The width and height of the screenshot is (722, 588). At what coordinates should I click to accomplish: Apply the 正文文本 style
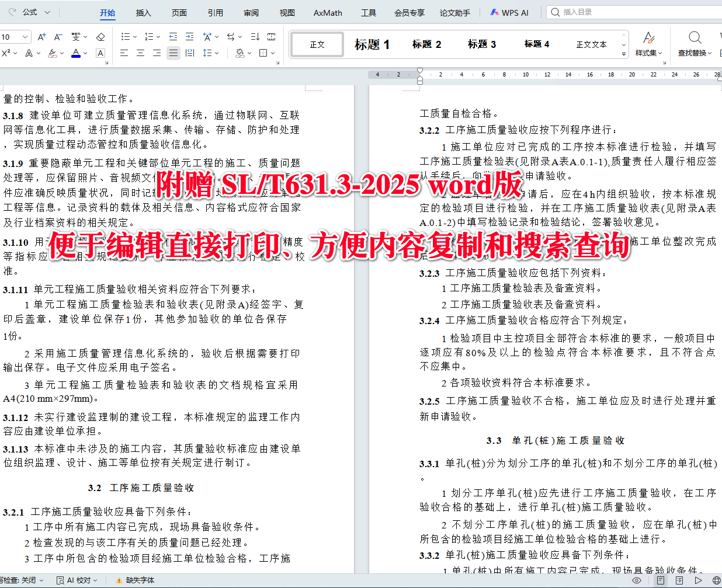coord(591,44)
